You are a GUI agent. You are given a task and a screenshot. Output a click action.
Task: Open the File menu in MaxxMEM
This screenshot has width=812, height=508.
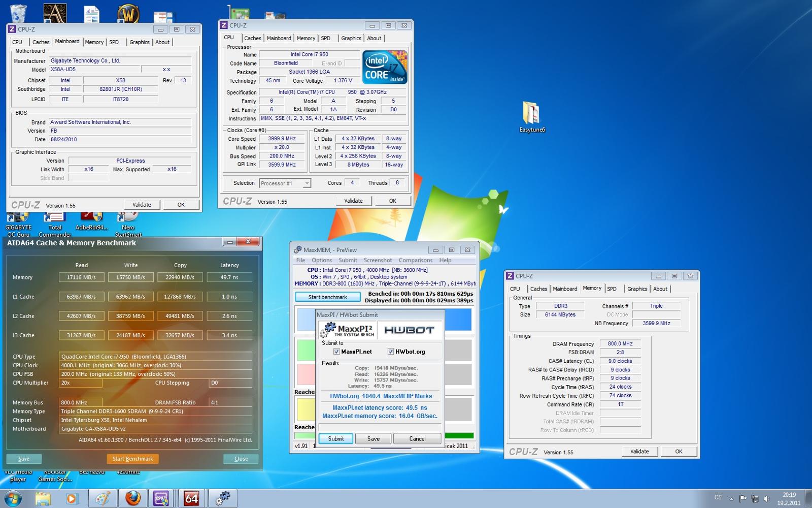tap(300, 260)
